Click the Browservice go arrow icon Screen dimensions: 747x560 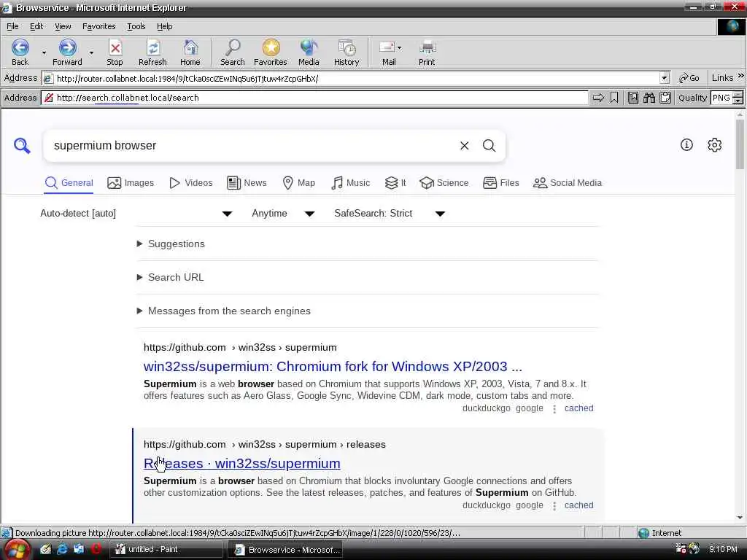[x=598, y=98]
